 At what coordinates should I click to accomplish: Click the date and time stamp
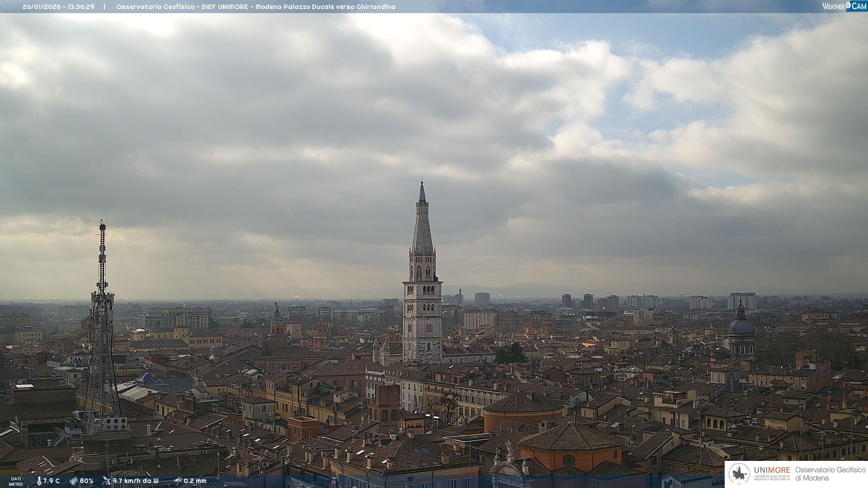coord(58,7)
